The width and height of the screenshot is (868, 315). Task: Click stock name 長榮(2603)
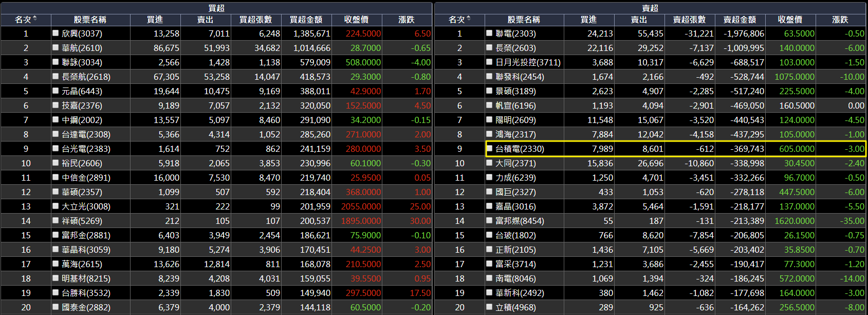pyautogui.click(x=515, y=48)
